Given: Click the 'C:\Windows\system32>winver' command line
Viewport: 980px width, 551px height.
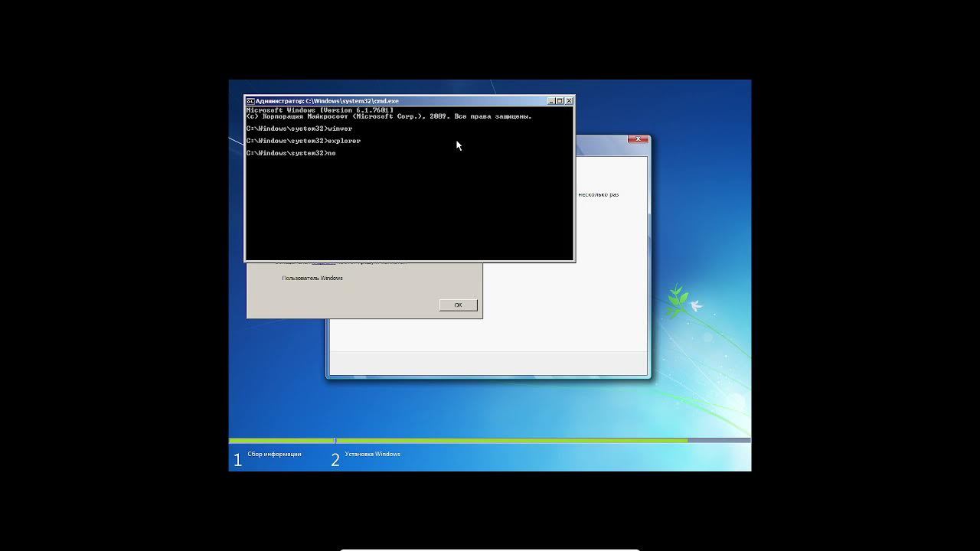Looking at the screenshot, I should point(299,129).
